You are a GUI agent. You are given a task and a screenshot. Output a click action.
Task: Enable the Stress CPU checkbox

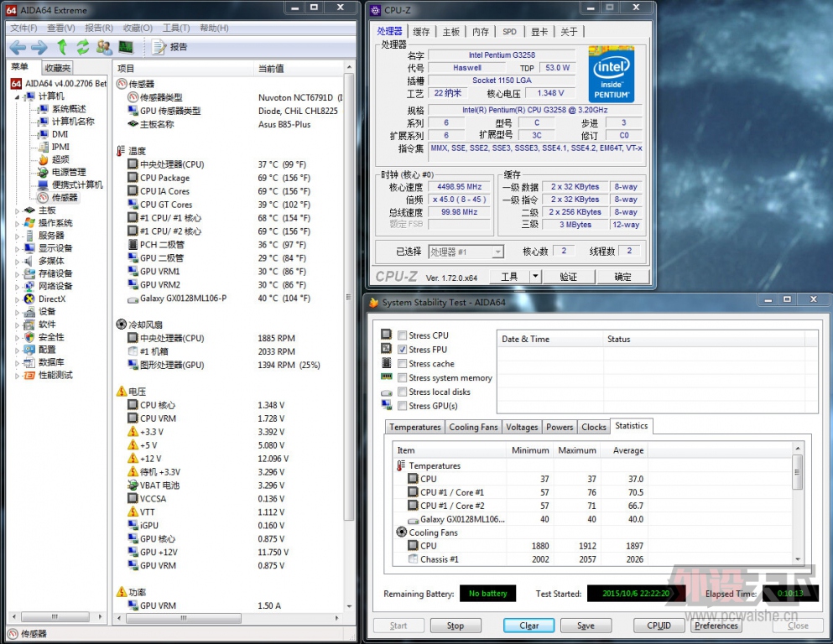tap(402, 335)
